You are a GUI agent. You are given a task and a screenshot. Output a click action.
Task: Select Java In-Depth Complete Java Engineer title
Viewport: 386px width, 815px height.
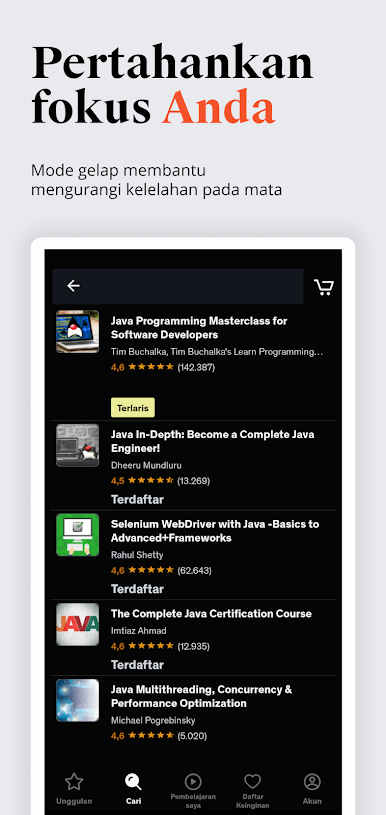[212, 441]
